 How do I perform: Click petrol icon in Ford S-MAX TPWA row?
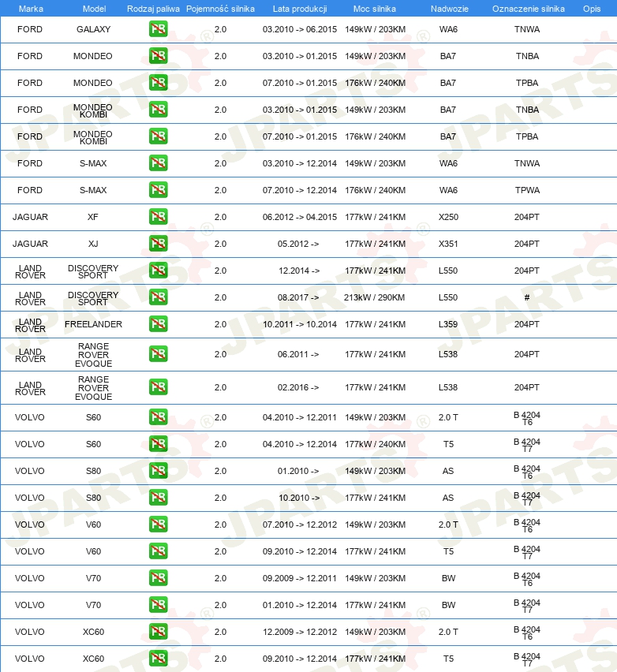pos(159,190)
